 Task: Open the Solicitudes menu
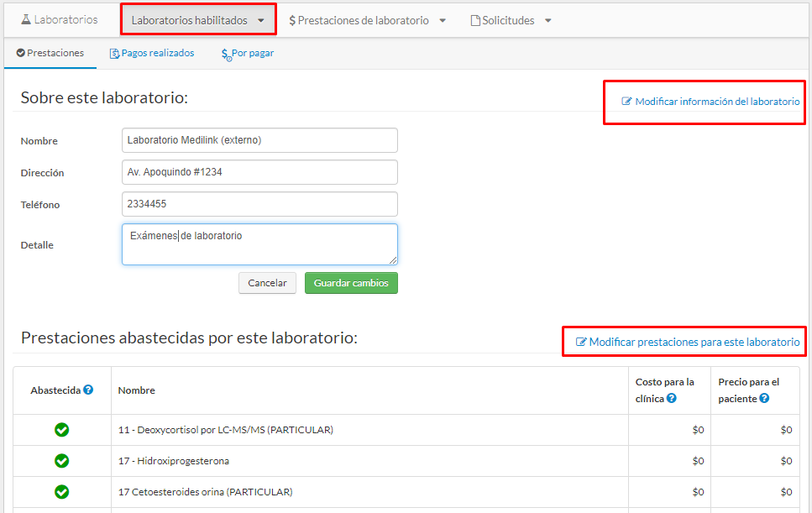511,21
